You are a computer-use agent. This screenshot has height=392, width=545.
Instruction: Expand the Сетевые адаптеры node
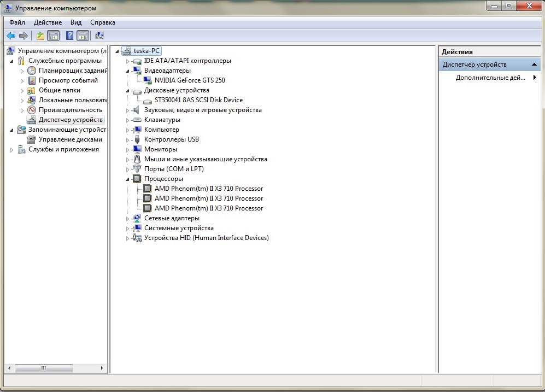[x=127, y=219]
